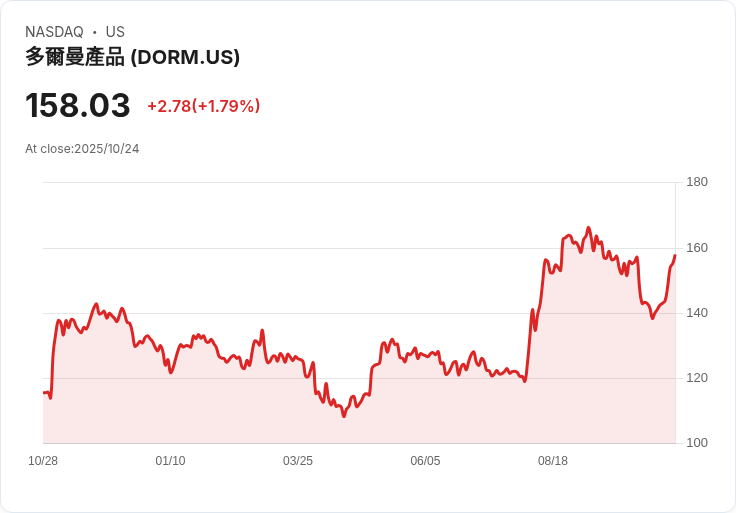The width and height of the screenshot is (736, 513).
Task: Click the 03/25 date on the x-axis
Action: coord(298,461)
